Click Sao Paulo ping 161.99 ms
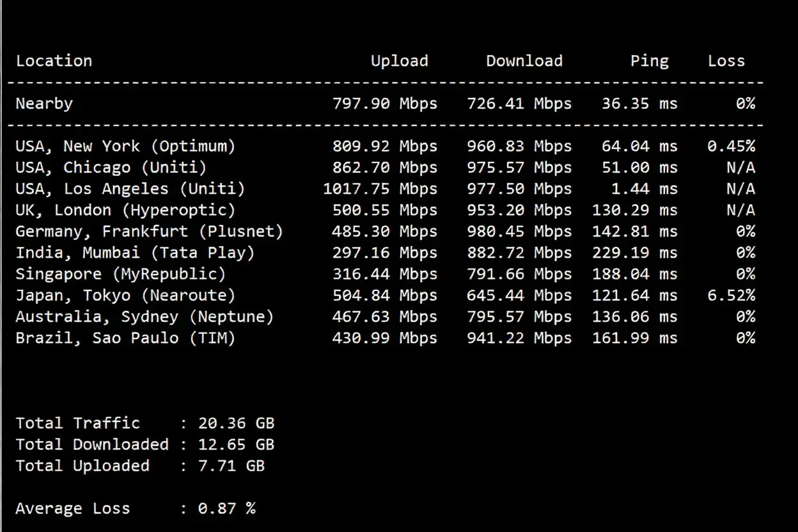 click(x=635, y=338)
